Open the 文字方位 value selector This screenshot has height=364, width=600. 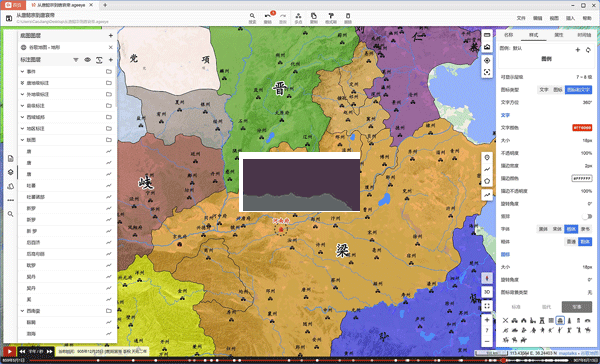tap(588, 102)
